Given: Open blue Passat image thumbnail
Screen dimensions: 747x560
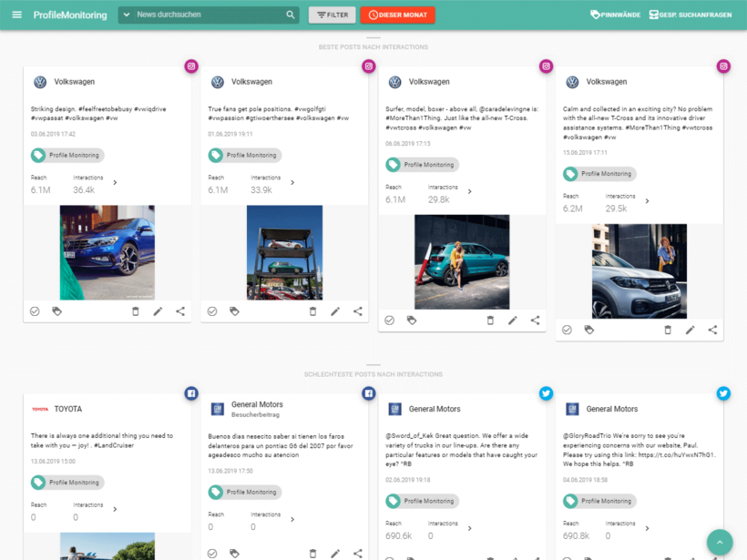Looking at the screenshot, I should (x=107, y=252).
